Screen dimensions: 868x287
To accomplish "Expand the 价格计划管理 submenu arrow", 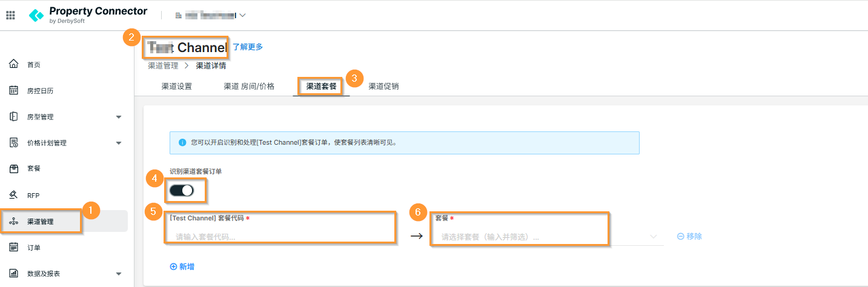I will pyautogui.click(x=119, y=143).
